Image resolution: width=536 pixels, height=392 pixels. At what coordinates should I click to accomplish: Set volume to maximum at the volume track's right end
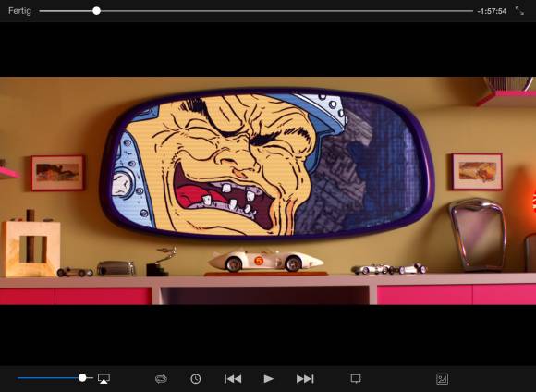click(x=91, y=378)
